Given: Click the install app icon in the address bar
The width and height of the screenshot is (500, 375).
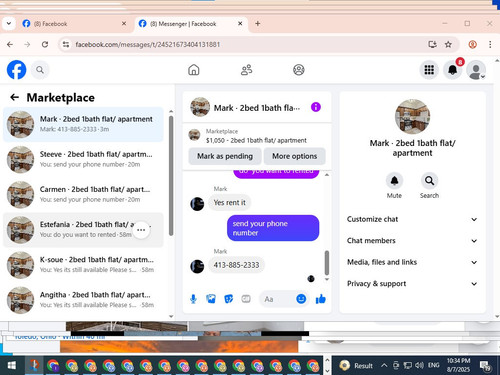Looking at the screenshot, I should coord(432,44).
